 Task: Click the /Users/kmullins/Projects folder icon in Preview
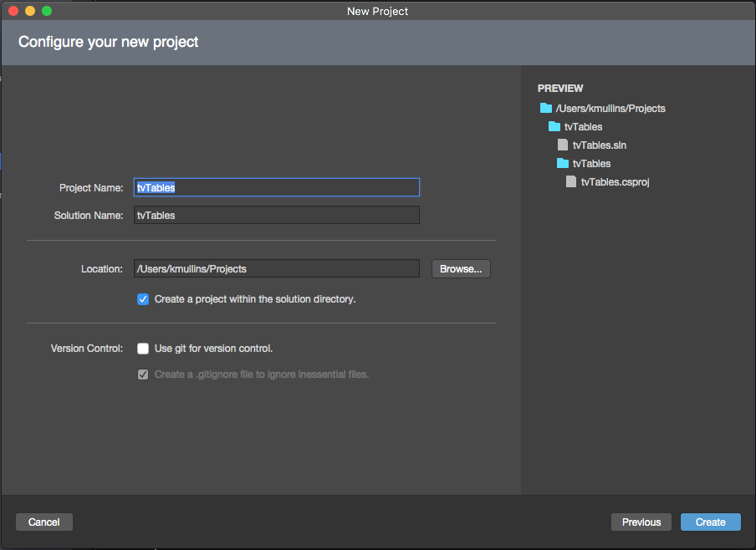click(x=546, y=108)
